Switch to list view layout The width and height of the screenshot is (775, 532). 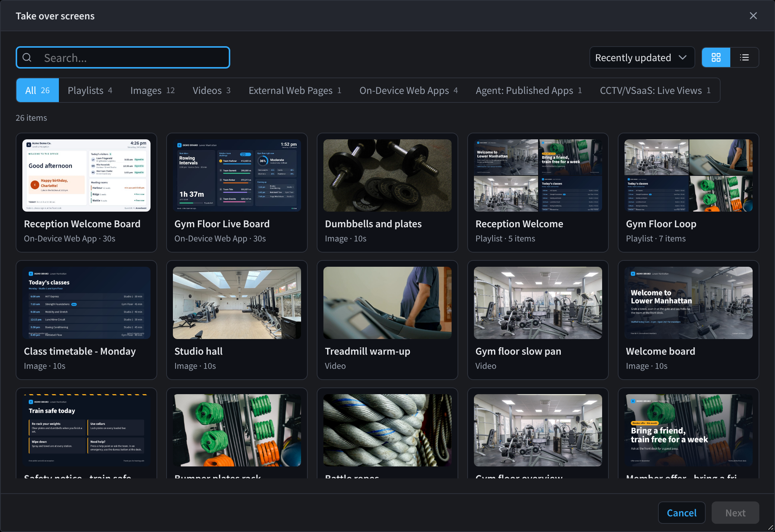[x=744, y=57]
